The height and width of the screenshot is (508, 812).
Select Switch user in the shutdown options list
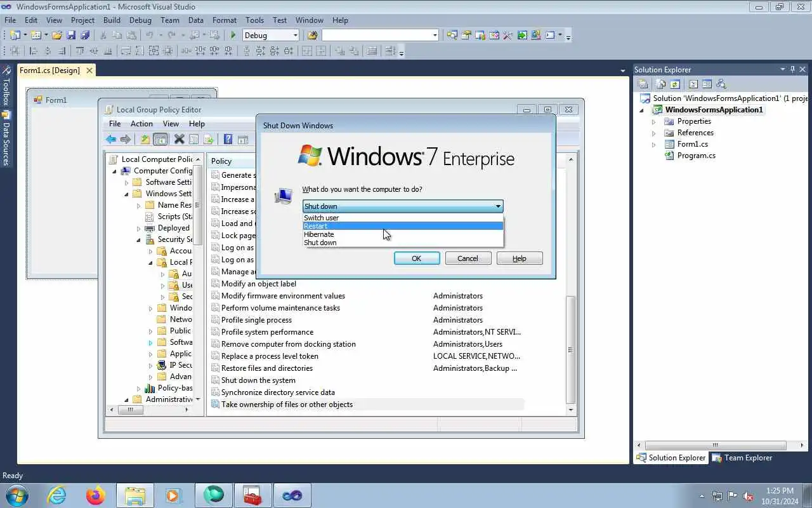[x=403, y=218]
